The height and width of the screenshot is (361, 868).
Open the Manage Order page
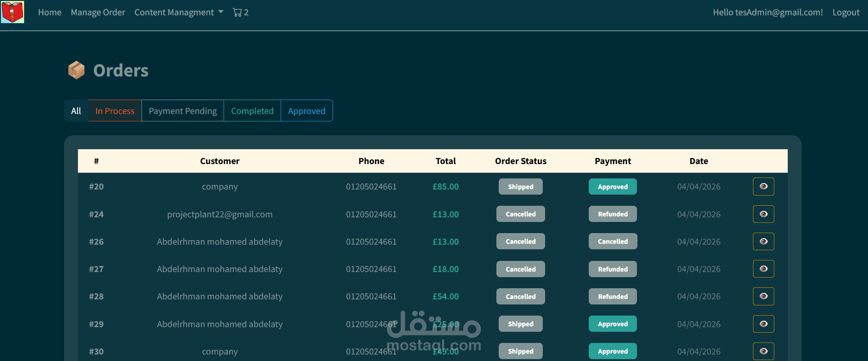point(98,13)
